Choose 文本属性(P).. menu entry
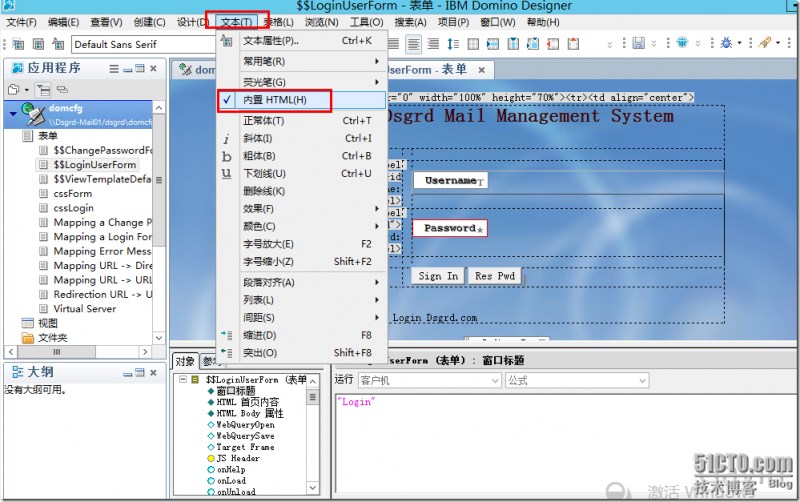The width and height of the screenshot is (800, 502). tap(302, 41)
